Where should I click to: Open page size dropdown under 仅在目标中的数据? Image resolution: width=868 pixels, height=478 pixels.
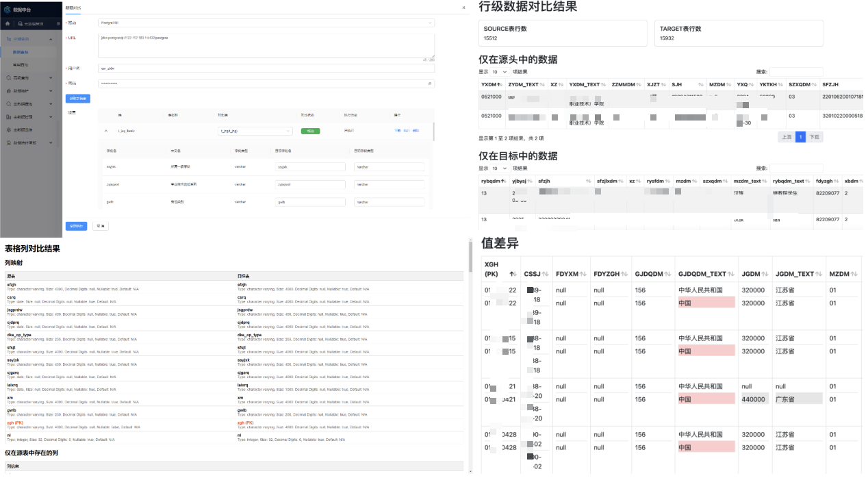[498, 168]
